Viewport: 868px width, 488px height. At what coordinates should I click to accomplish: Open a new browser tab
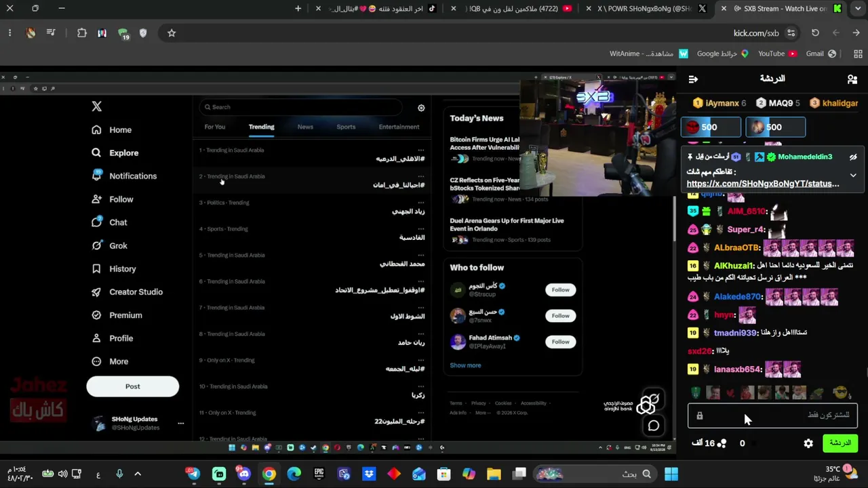(298, 9)
